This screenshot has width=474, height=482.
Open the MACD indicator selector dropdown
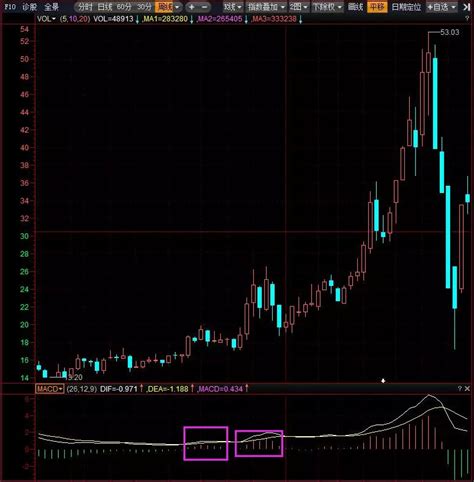[x=49, y=389]
